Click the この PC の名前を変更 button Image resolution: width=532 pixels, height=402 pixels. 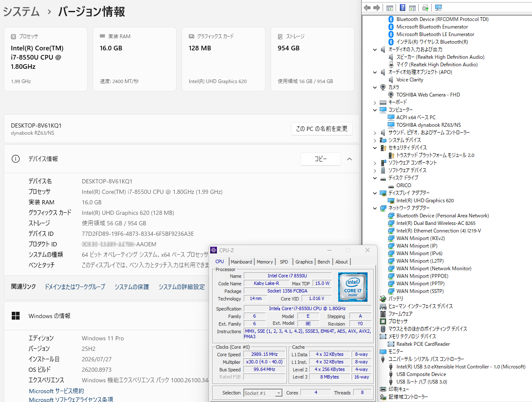pos(322,129)
